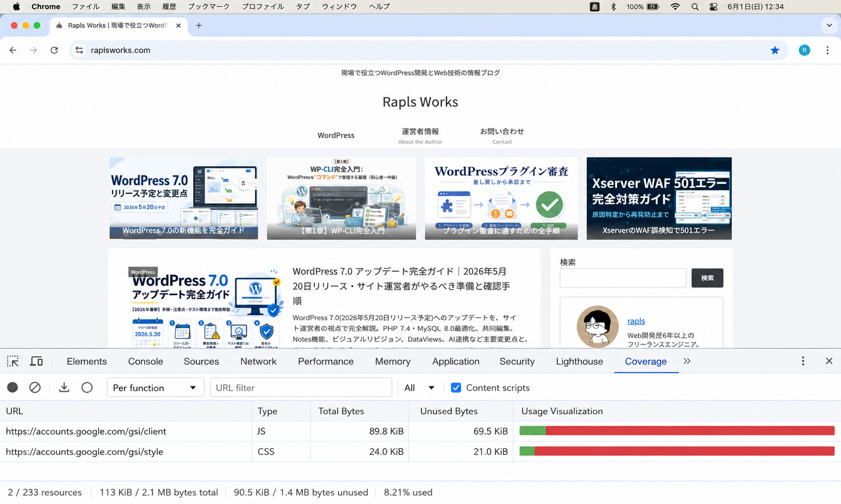Bookmark star for this page
The height and width of the screenshot is (504, 841).
click(x=775, y=50)
